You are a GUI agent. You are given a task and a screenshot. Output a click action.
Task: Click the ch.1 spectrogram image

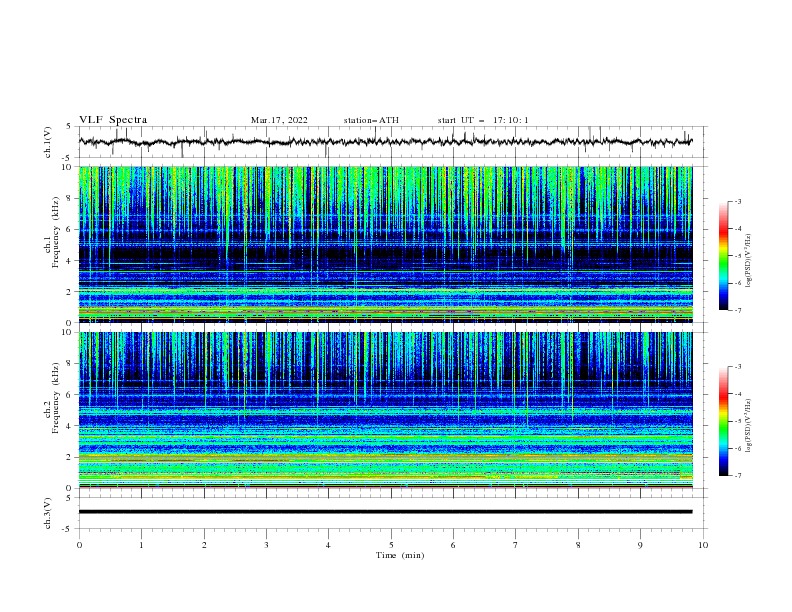click(x=385, y=244)
